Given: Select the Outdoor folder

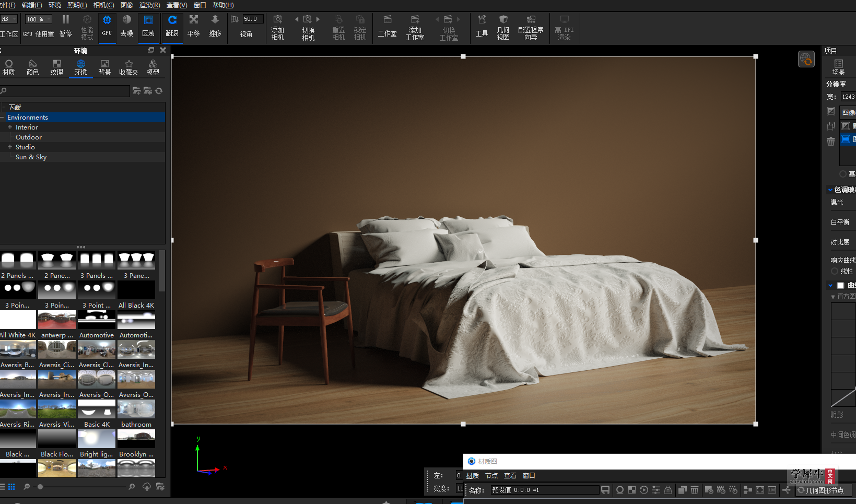Looking at the screenshot, I should [x=29, y=137].
